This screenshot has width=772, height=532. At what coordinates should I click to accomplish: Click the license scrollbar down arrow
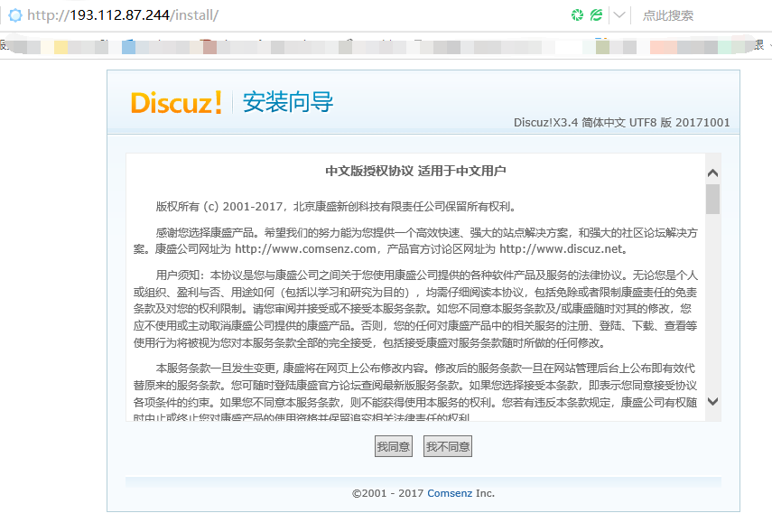tap(712, 401)
